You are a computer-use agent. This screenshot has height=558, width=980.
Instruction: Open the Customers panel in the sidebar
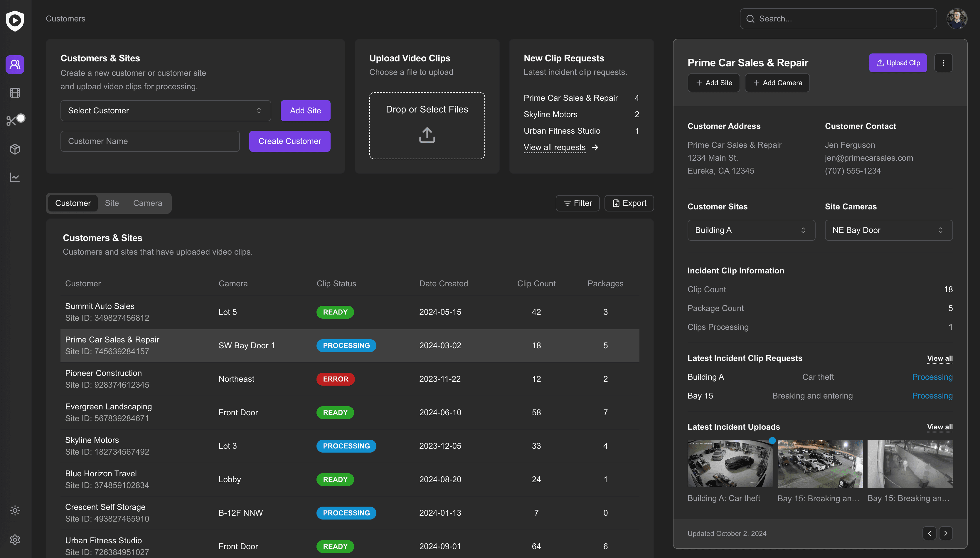[15, 64]
